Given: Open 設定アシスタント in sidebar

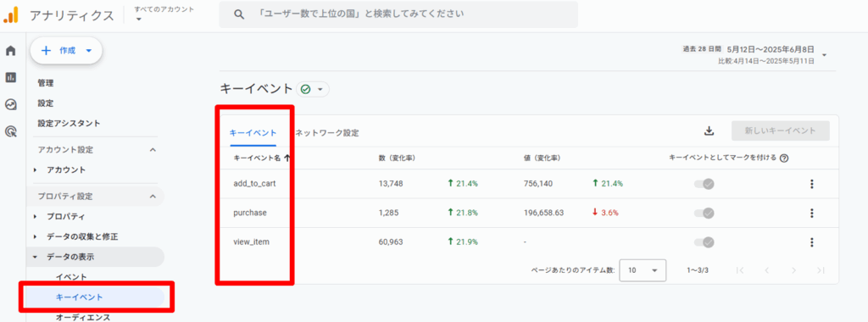Looking at the screenshot, I should tap(69, 123).
